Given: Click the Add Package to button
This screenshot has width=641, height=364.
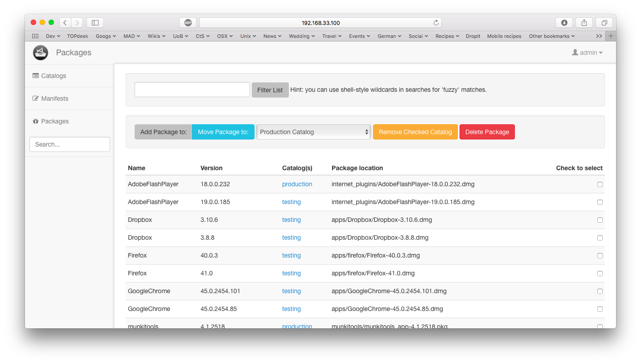Looking at the screenshot, I should pos(163,132).
